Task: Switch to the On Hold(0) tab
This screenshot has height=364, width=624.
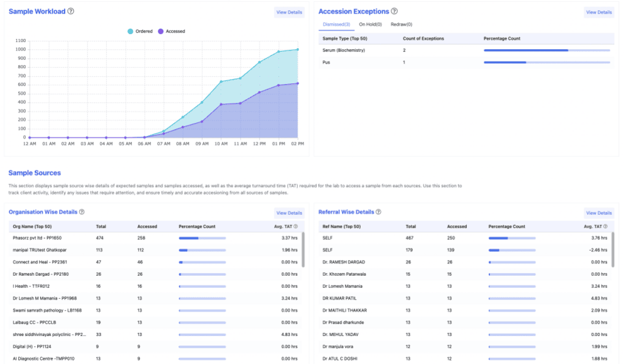Action: click(x=370, y=24)
